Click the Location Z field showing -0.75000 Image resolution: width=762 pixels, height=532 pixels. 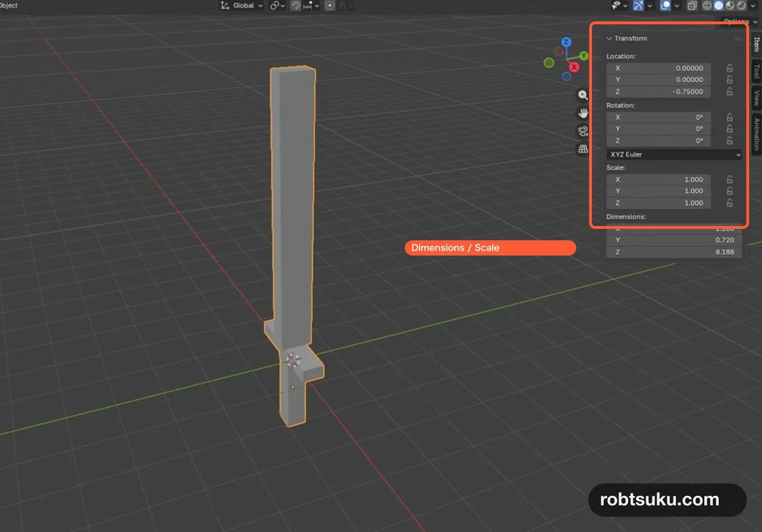659,92
